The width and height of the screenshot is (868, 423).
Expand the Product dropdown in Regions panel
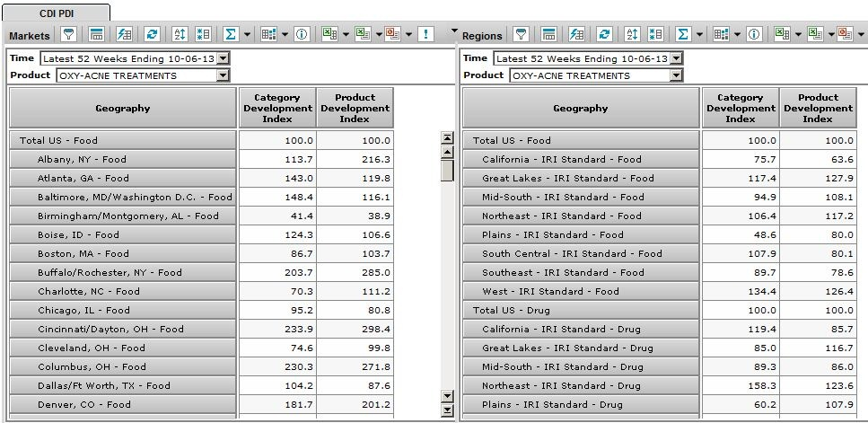point(675,75)
